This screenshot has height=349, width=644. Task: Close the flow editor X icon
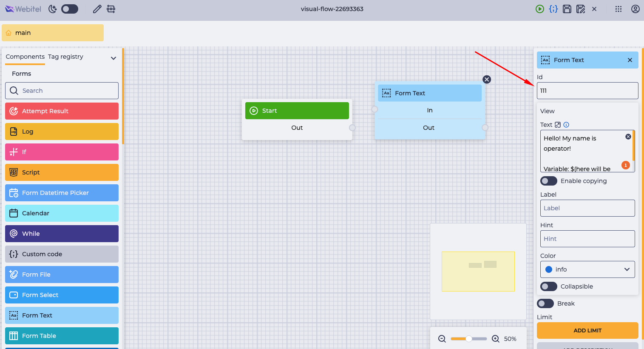tap(594, 9)
